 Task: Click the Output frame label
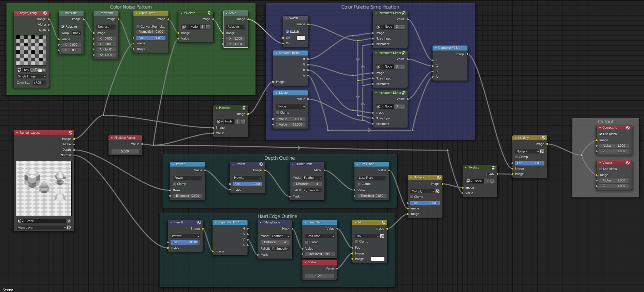pyautogui.click(x=605, y=121)
